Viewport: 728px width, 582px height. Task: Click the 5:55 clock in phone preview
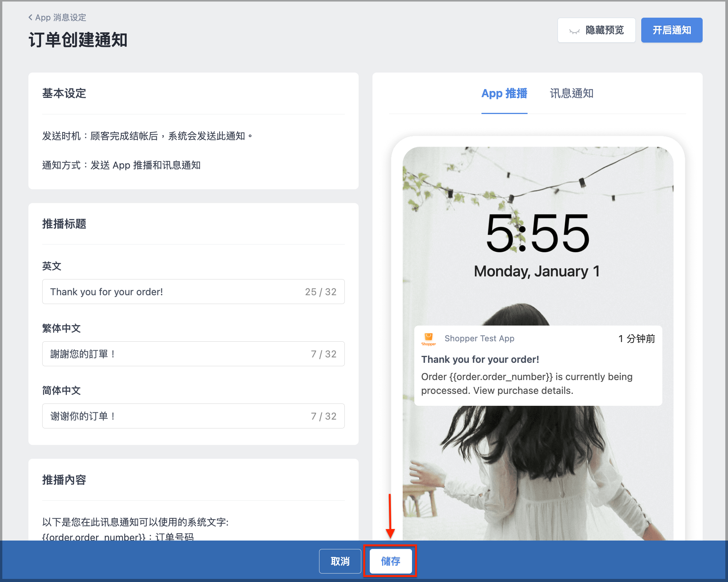tap(537, 233)
